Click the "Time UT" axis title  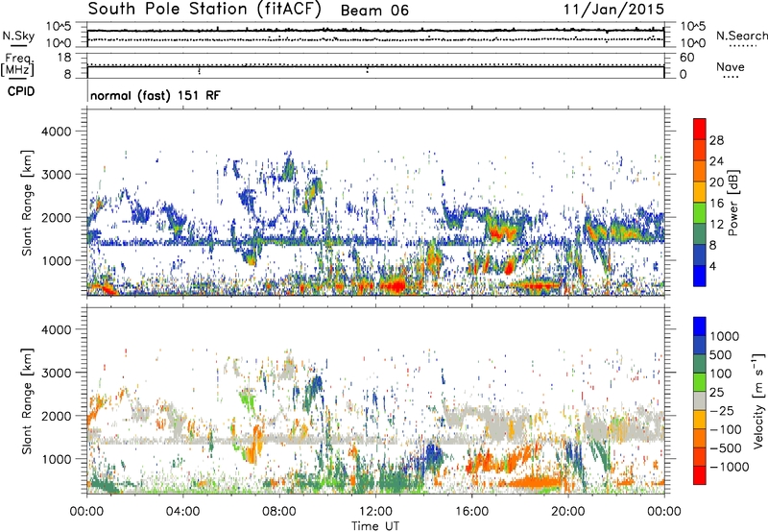[375, 526]
